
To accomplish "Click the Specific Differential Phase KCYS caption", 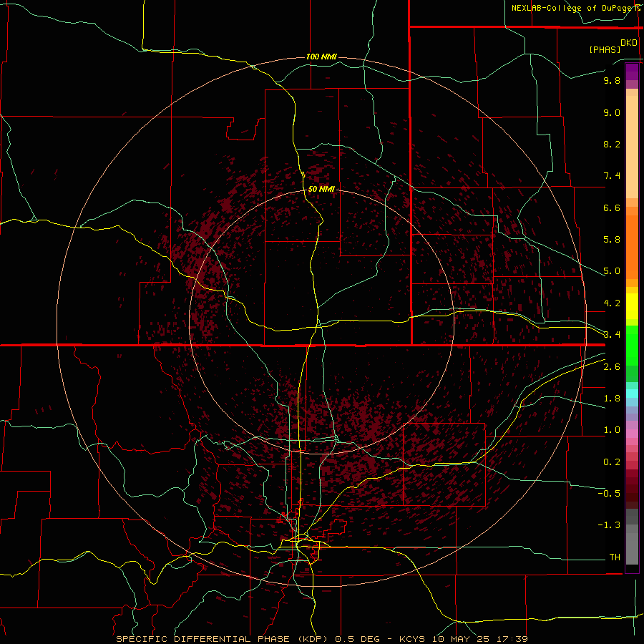I will coord(321,639).
